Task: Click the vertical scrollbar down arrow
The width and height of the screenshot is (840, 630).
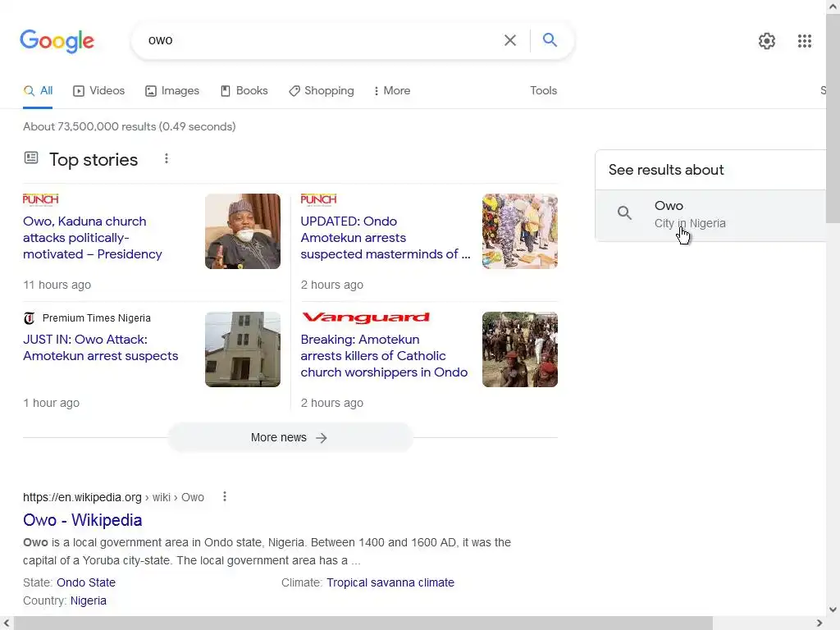Action: tap(833, 609)
